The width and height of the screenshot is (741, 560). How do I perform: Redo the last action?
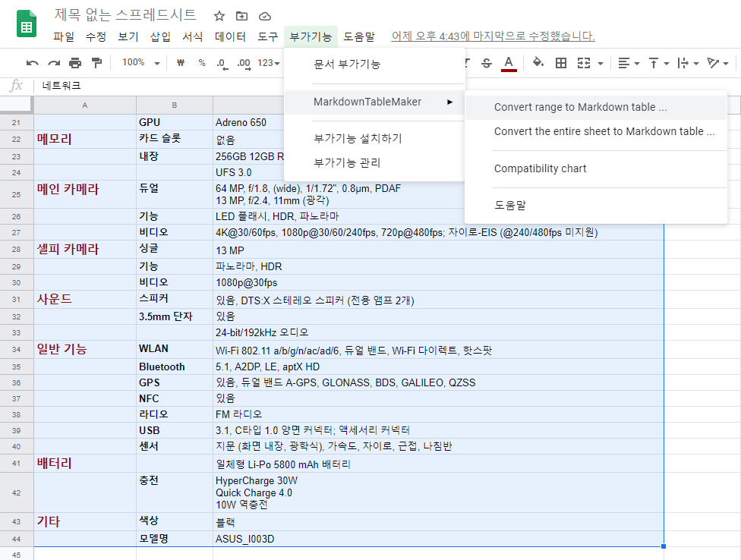click(54, 63)
